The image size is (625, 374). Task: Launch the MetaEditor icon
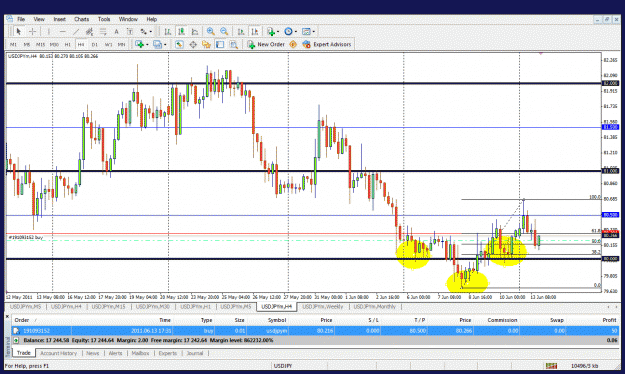[x=293, y=44]
